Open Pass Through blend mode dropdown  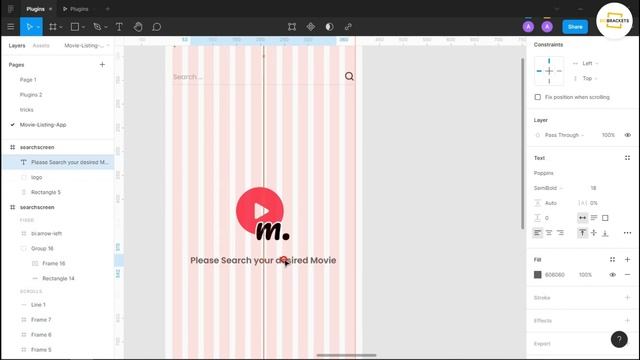pyautogui.click(x=564, y=135)
